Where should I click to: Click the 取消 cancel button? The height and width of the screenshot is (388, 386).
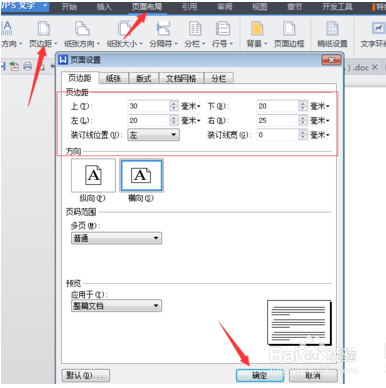coord(313,375)
